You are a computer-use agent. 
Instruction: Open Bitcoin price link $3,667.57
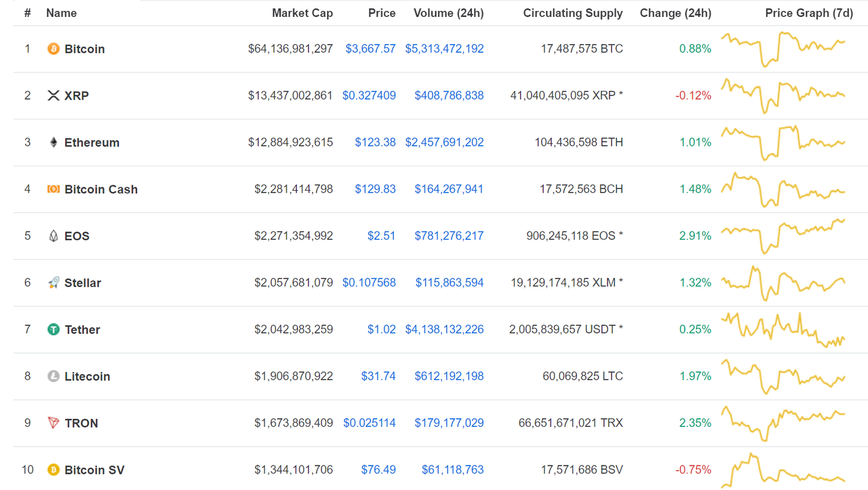click(370, 49)
